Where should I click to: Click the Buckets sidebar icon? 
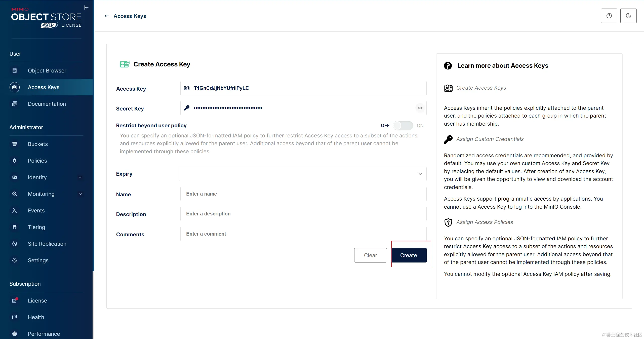click(x=15, y=144)
